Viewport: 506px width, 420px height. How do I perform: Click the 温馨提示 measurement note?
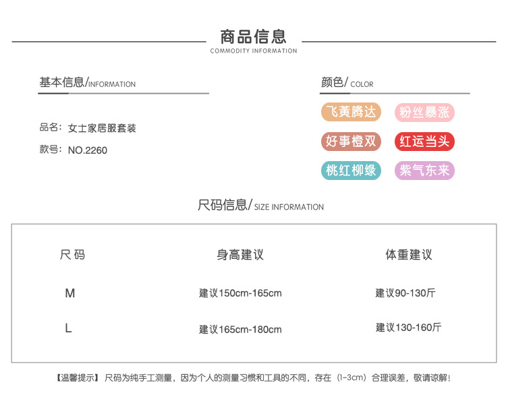pyautogui.click(x=253, y=378)
